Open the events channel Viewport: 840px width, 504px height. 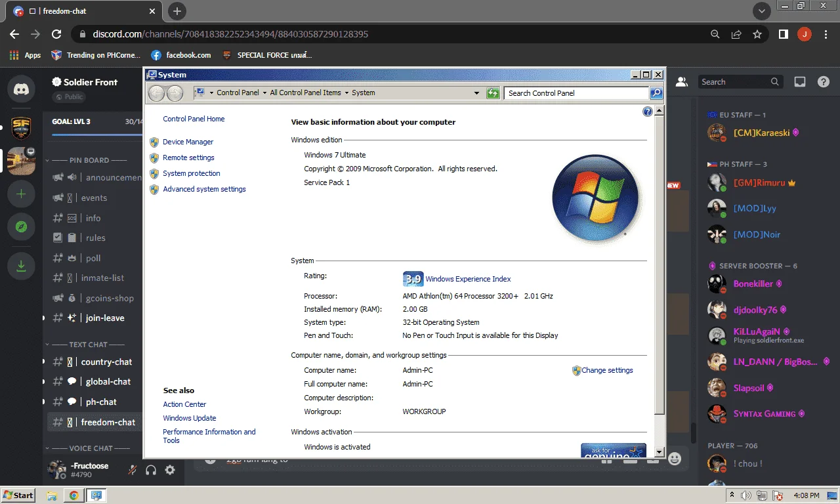pos(95,198)
